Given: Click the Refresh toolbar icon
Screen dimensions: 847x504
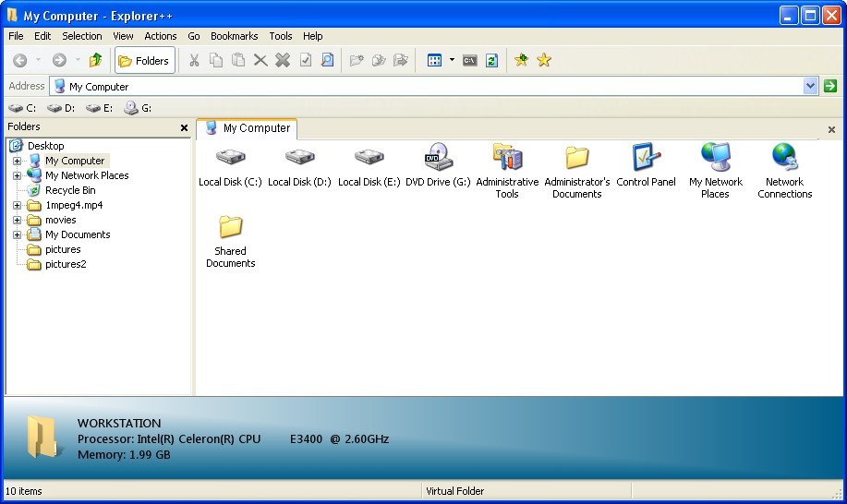Looking at the screenshot, I should tap(491, 60).
